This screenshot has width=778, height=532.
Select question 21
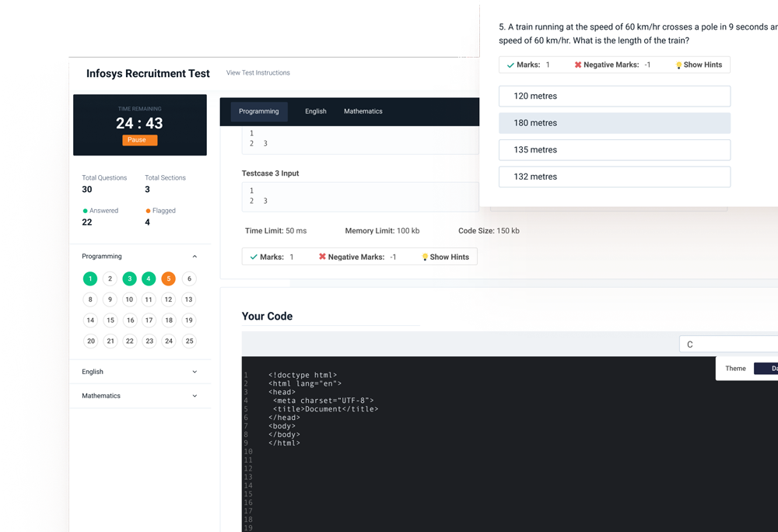click(110, 341)
